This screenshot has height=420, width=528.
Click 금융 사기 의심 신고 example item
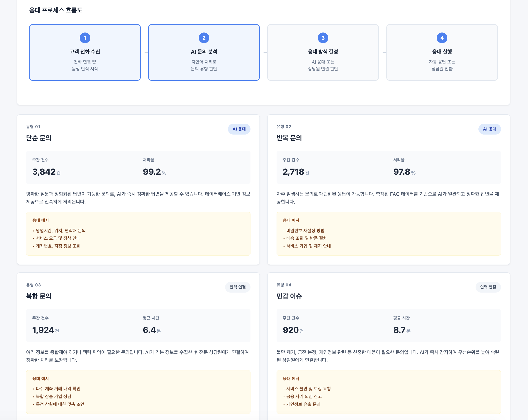[304, 397]
